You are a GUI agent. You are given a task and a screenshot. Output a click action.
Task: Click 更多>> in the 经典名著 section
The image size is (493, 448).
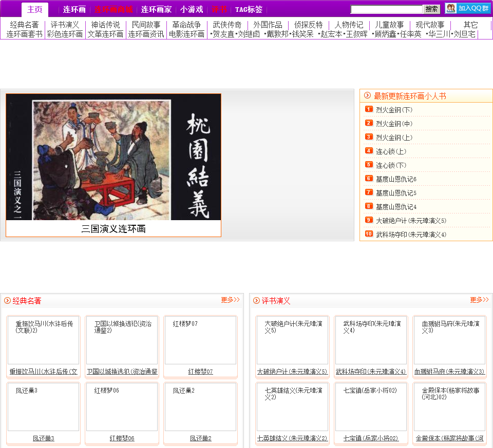point(231,300)
